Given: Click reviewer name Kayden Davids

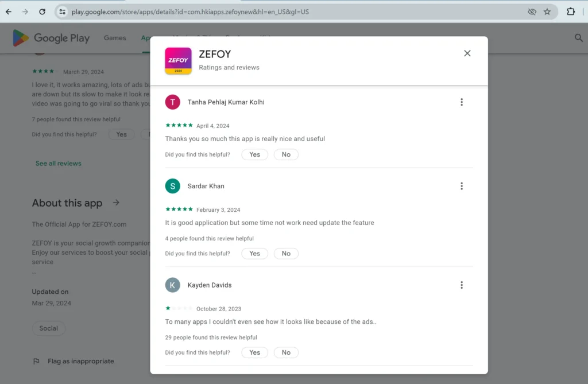Looking at the screenshot, I should pyautogui.click(x=210, y=285).
